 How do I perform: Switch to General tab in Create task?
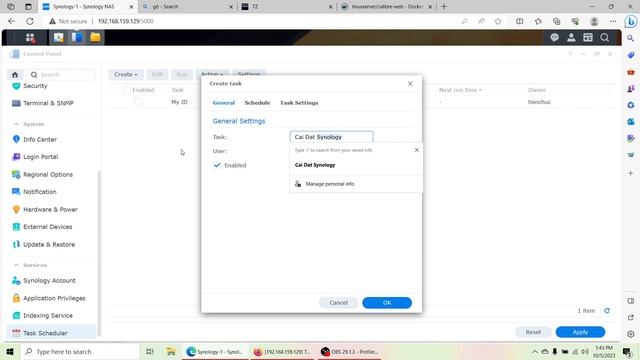coord(224,103)
